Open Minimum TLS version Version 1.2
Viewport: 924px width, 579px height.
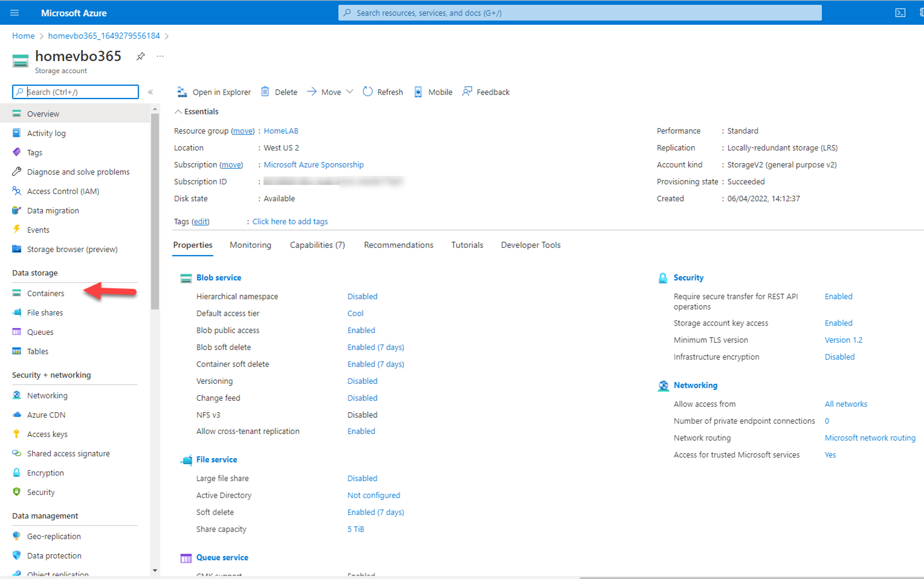(x=844, y=340)
